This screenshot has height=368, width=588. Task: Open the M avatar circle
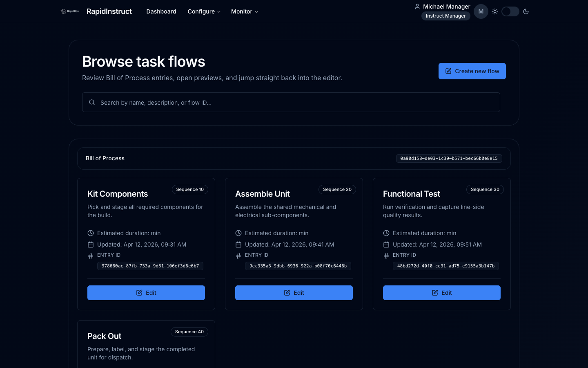point(481,11)
